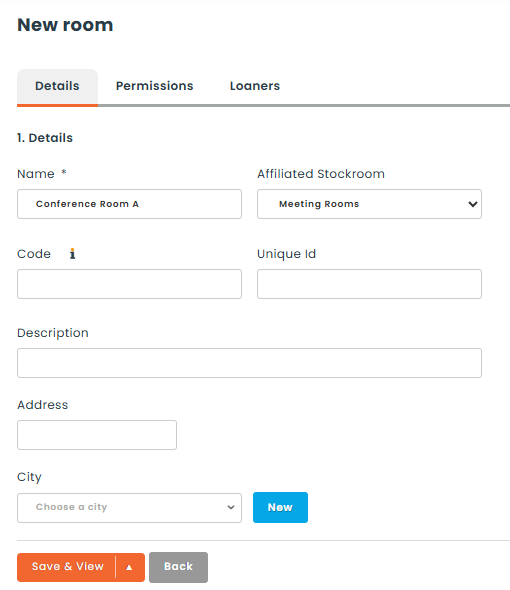The height and width of the screenshot is (590, 510).
Task: Click the Unique Id input box
Action: [x=369, y=284]
